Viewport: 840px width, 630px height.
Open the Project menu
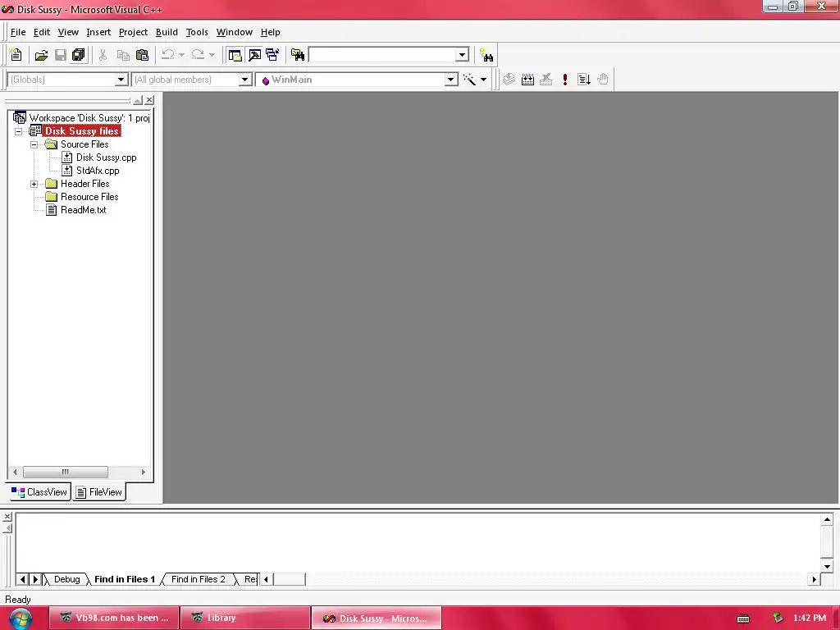pyautogui.click(x=133, y=32)
